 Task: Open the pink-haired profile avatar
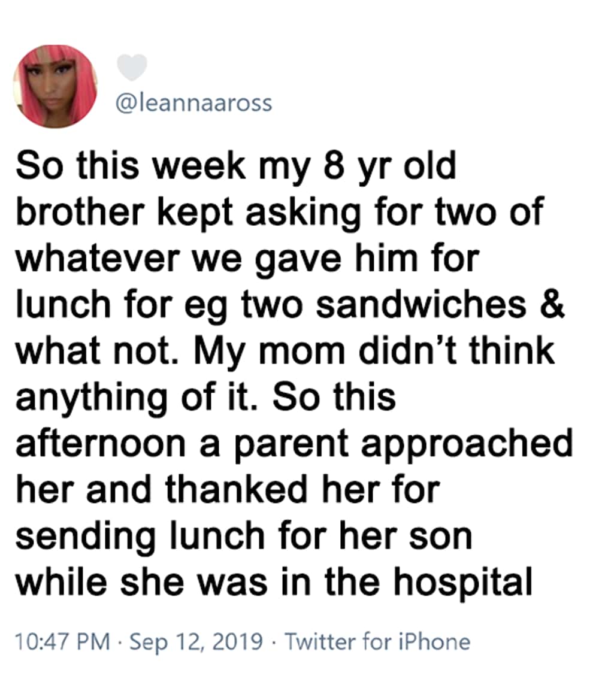point(55,86)
